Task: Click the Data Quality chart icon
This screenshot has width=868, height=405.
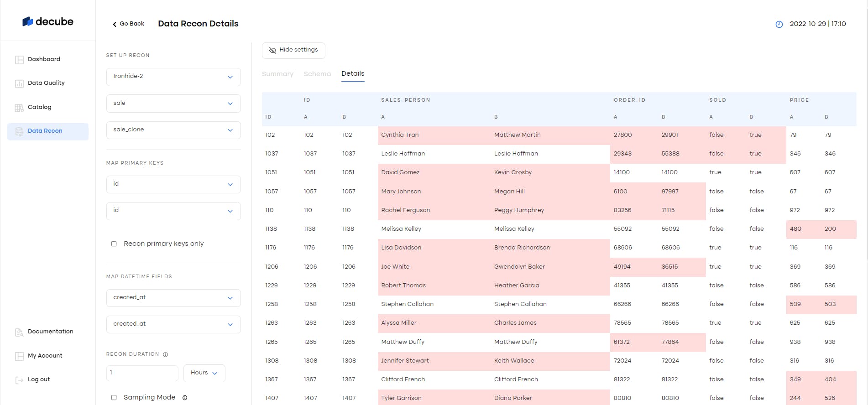Action: point(19,83)
